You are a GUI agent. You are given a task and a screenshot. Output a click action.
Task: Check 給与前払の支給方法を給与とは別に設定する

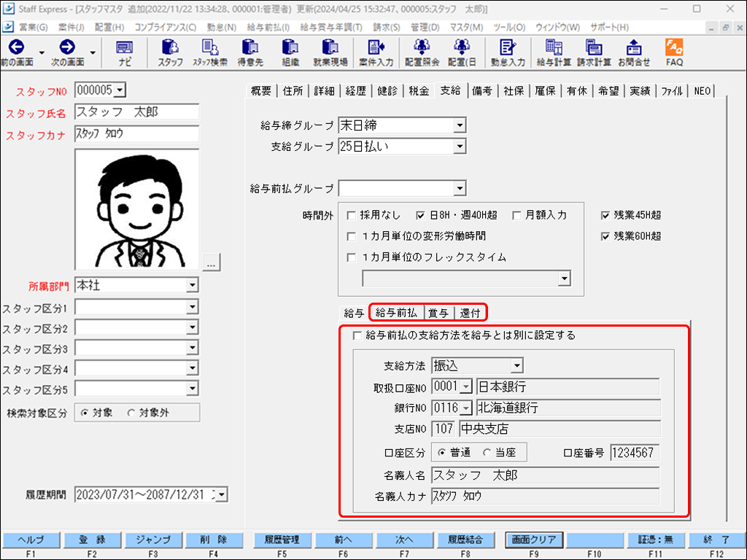click(357, 336)
